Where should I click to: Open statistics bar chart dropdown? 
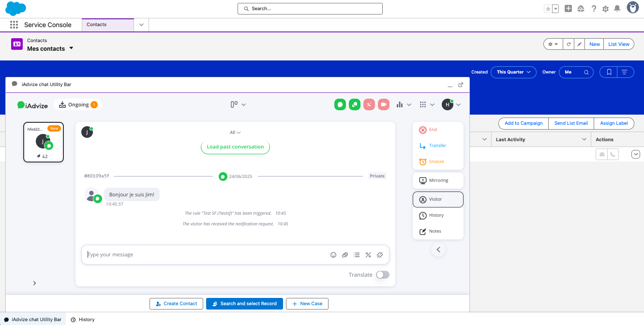point(404,104)
